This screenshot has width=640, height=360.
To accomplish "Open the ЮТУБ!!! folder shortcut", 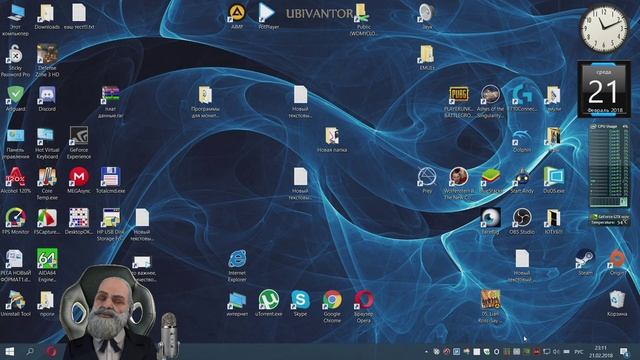I will (554, 221).
